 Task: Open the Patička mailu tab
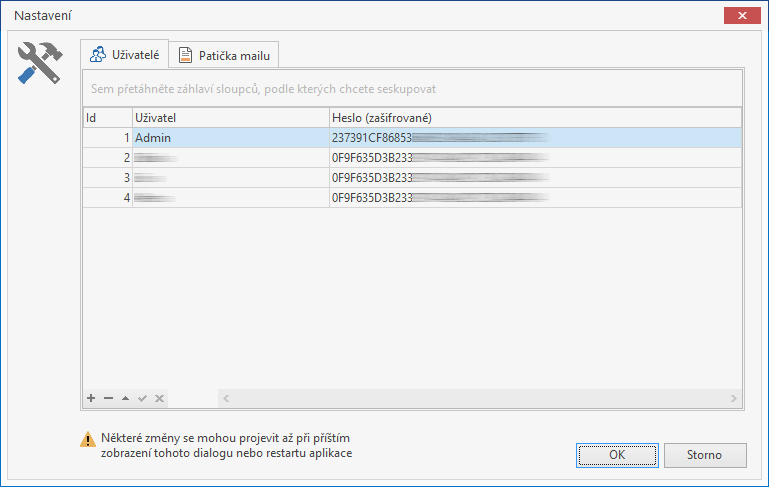click(223, 55)
